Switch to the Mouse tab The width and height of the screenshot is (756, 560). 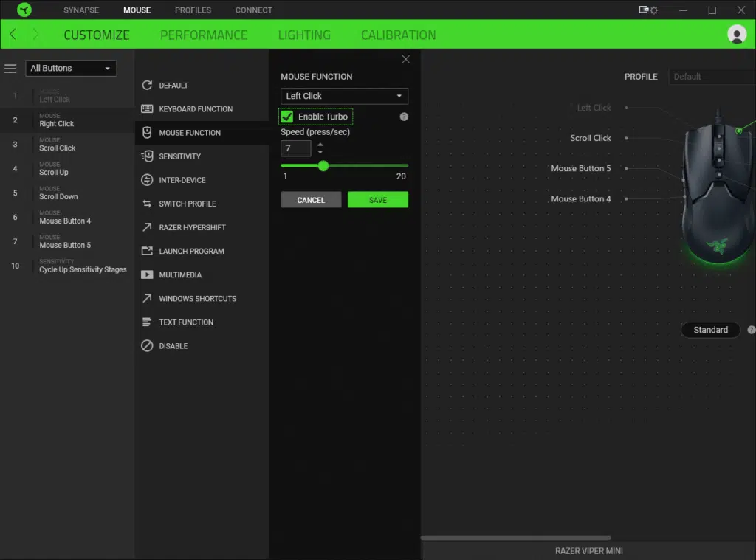137,10
